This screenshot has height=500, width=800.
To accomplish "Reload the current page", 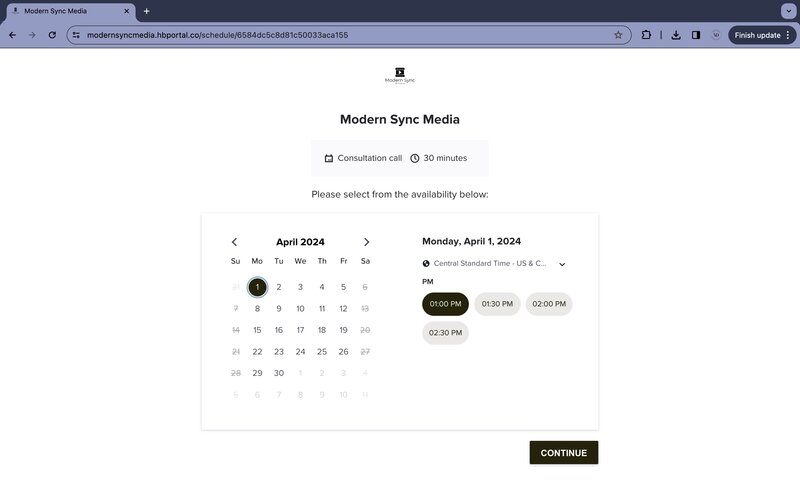I will pos(52,35).
